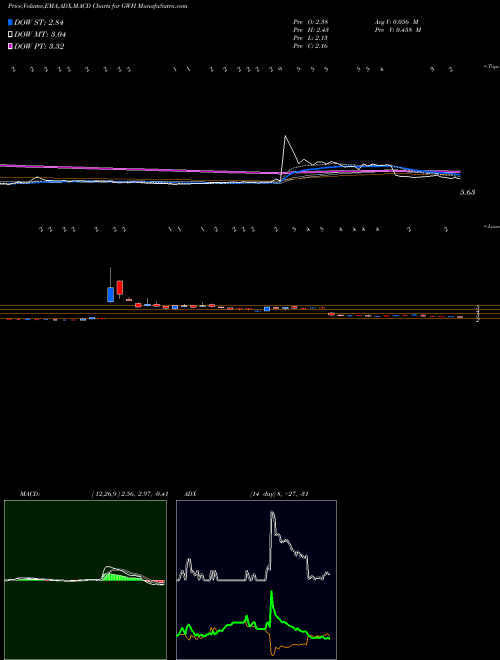
Task: Click the MACD panel title
Action: click(30, 494)
